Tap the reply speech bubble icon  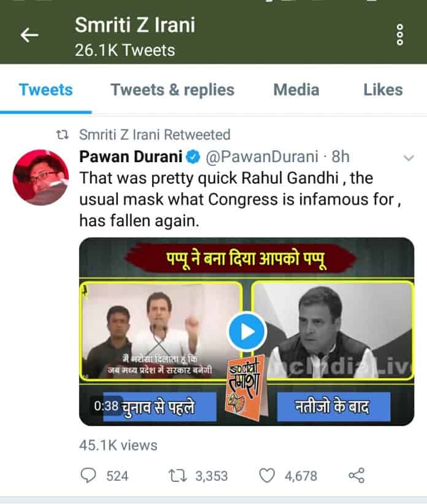(88, 475)
